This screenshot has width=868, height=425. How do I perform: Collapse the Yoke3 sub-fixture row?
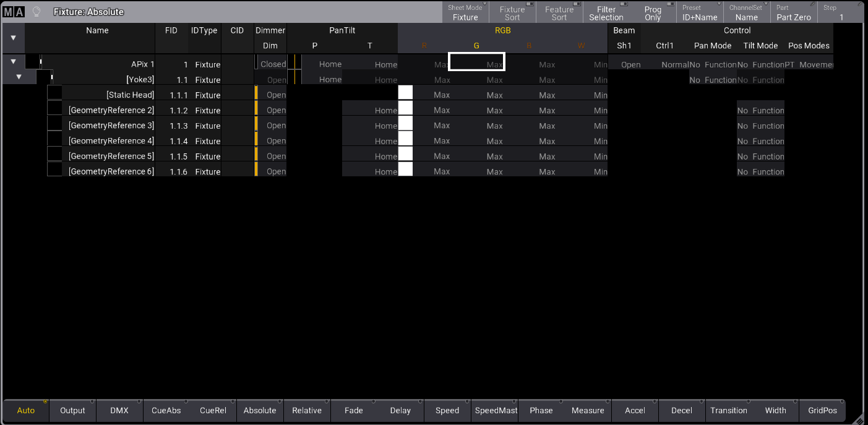pyautogui.click(x=19, y=77)
